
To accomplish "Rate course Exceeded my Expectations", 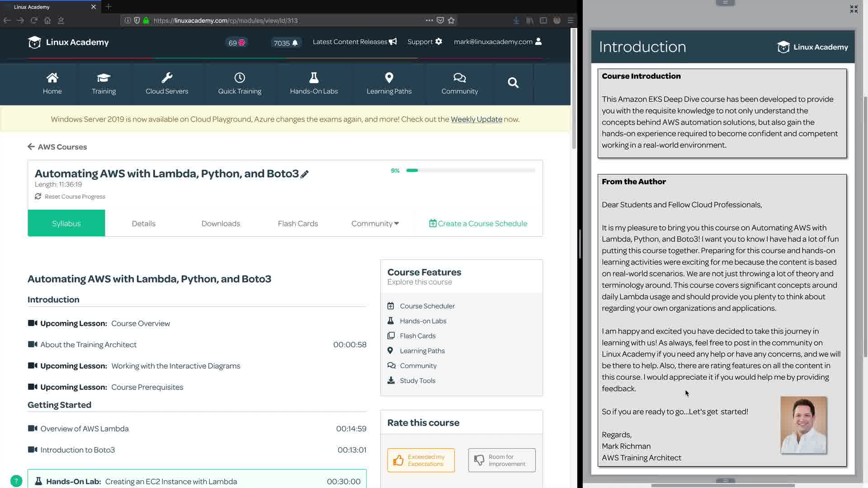I will coord(421,460).
